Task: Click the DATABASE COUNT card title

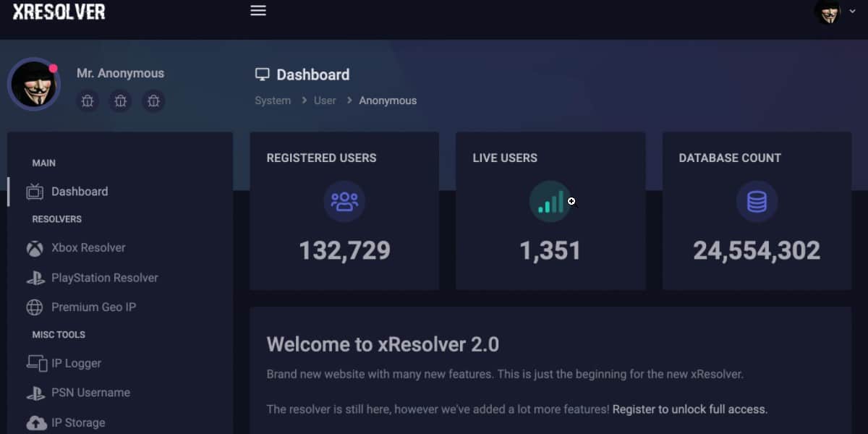Action: coord(730,158)
